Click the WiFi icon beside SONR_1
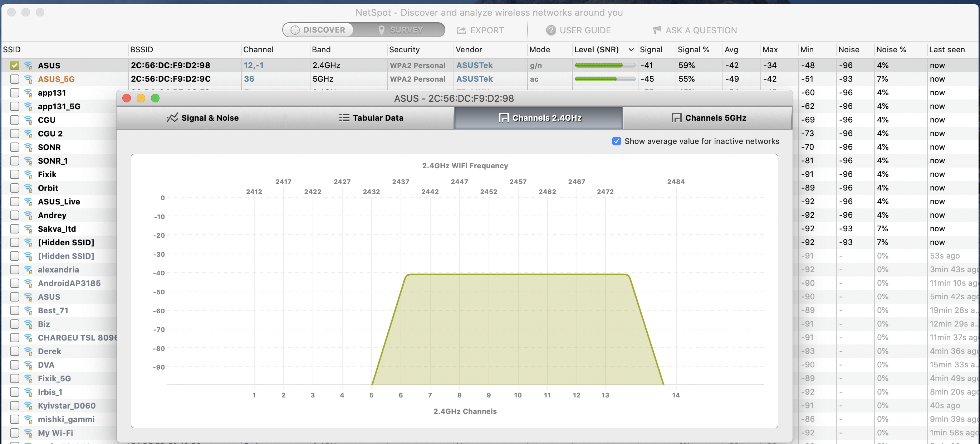 (x=28, y=161)
